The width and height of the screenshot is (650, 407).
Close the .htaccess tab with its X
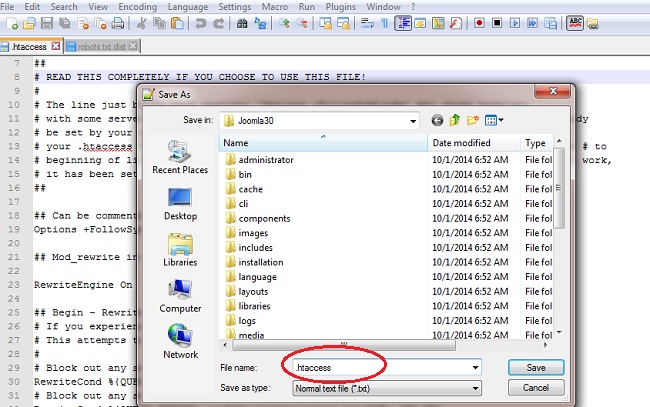click(x=56, y=46)
